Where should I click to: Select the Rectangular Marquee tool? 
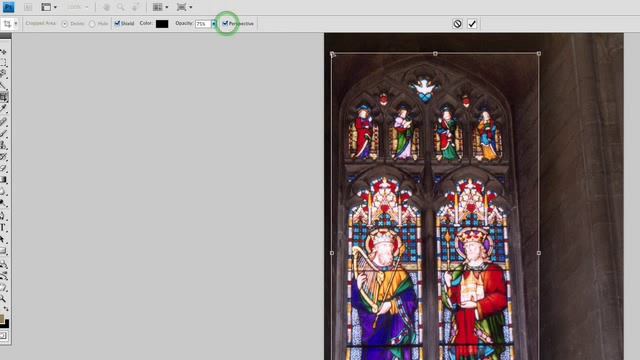pos(3,62)
